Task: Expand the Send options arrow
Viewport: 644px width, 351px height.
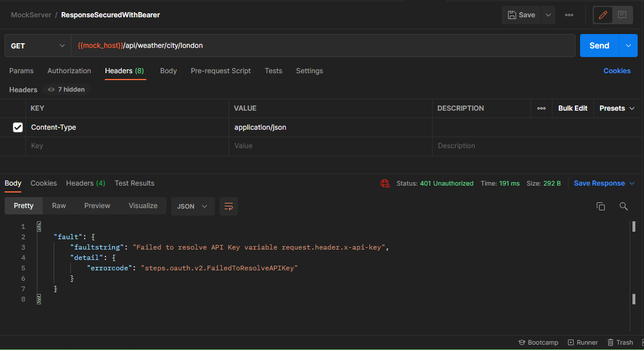Action: click(628, 46)
